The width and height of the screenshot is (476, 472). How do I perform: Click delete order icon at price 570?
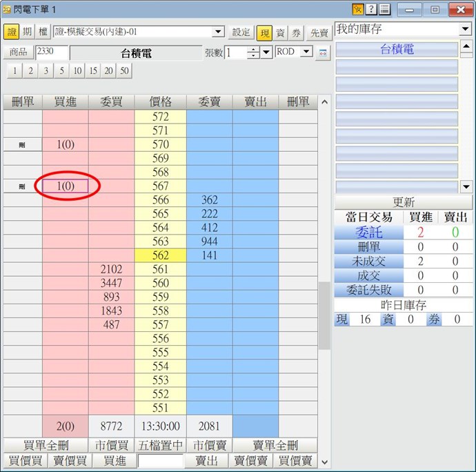(21, 145)
